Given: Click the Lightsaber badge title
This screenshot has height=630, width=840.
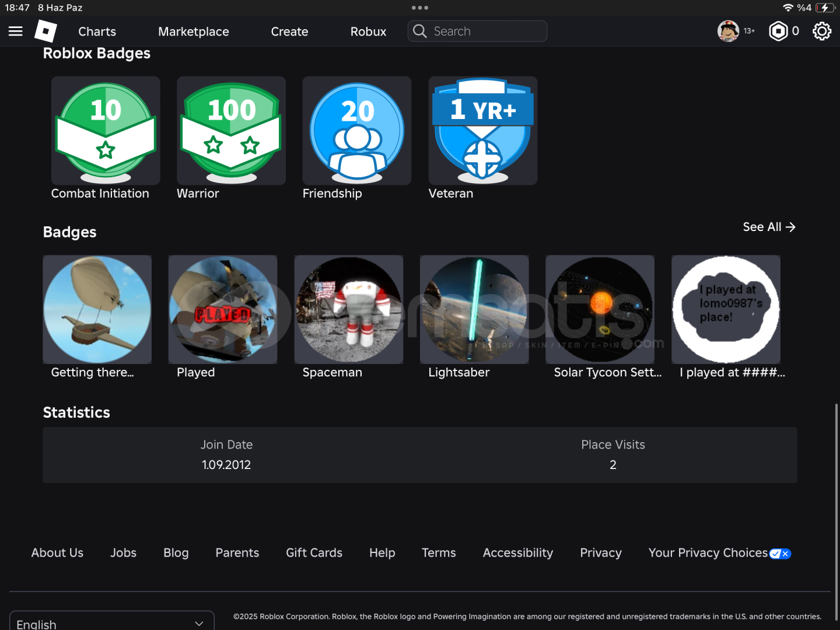Looking at the screenshot, I should click(459, 372).
